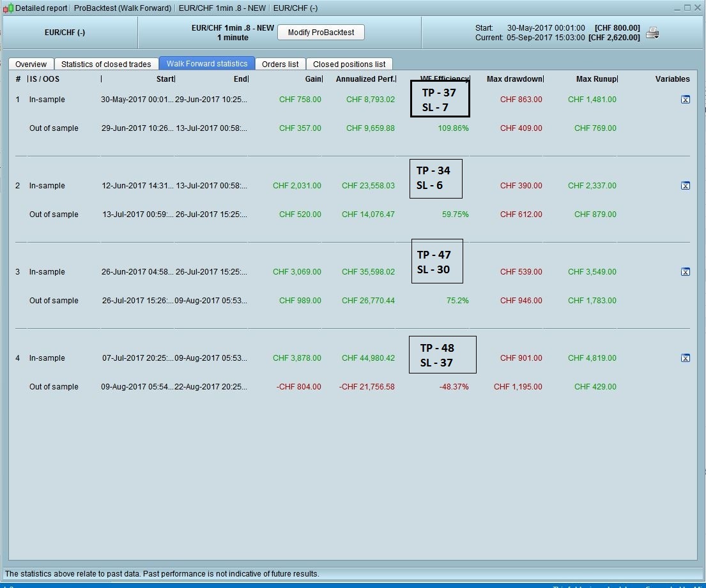Sort by the End column header
Image resolution: width=706 pixels, height=588 pixels.
(240, 79)
